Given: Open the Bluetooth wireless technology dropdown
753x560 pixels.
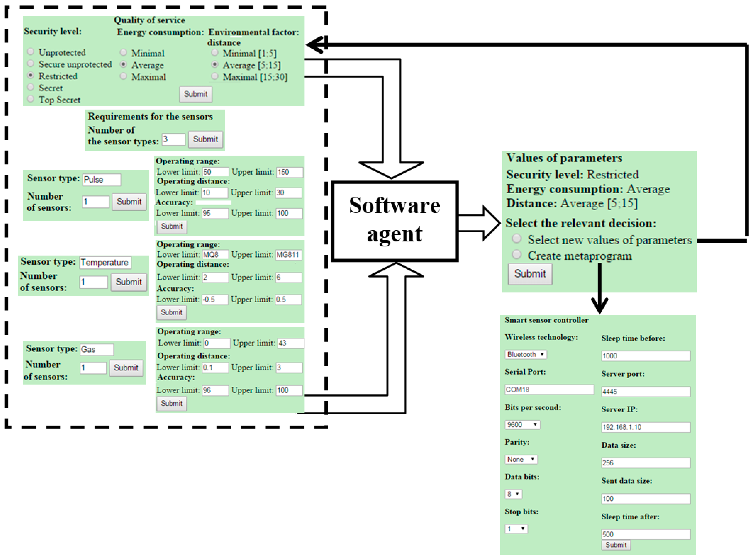Looking at the screenshot, I should (526, 354).
